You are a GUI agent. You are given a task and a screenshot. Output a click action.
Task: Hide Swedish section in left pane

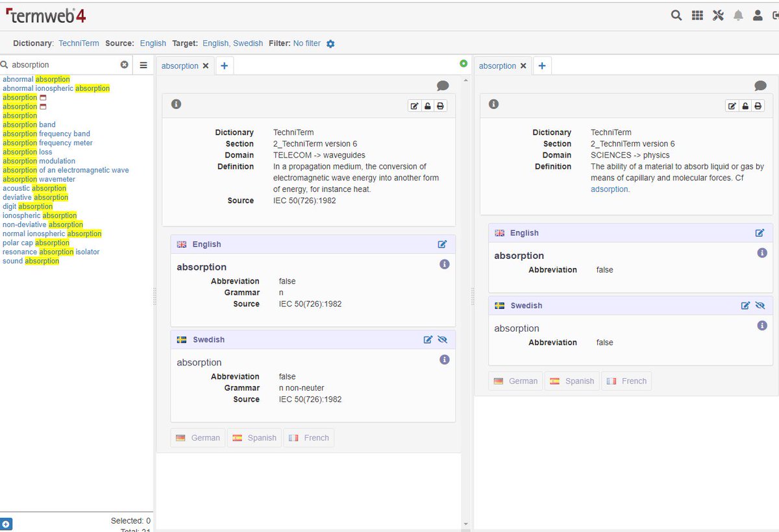point(443,339)
